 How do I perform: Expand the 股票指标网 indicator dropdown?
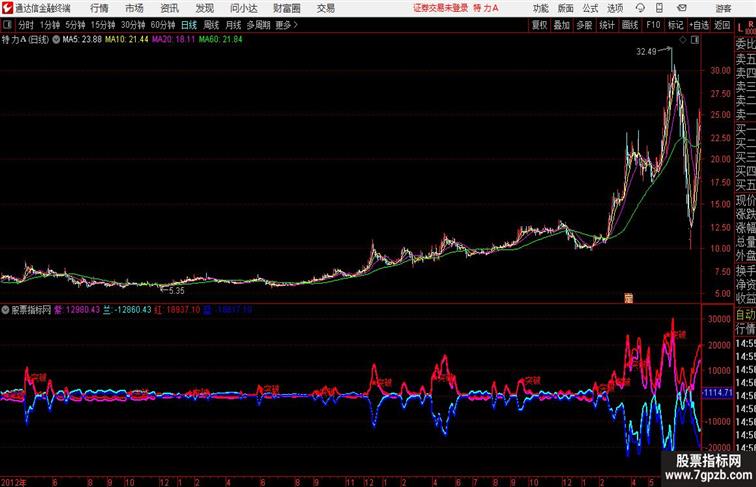pyautogui.click(x=5, y=310)
